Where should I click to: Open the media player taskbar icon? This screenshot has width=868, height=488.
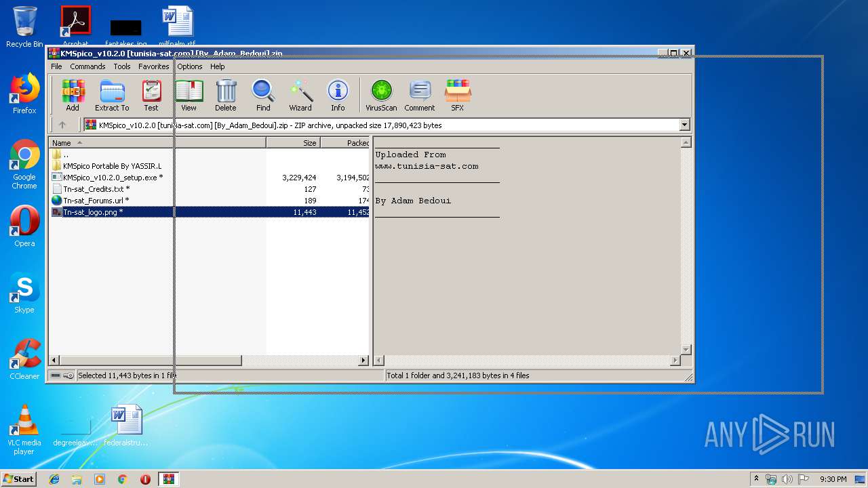point(100,479)
